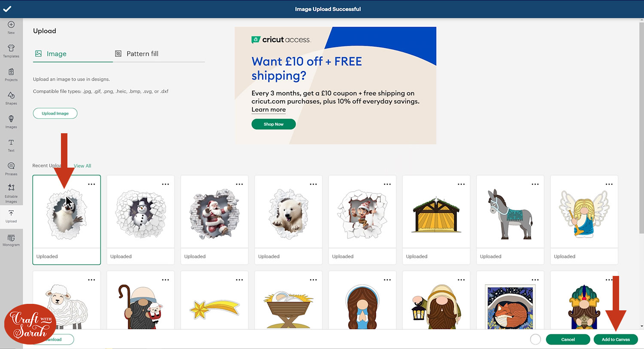
Task: Open the Templates panel in the sidebar
Action: click(x=11, y=51)
